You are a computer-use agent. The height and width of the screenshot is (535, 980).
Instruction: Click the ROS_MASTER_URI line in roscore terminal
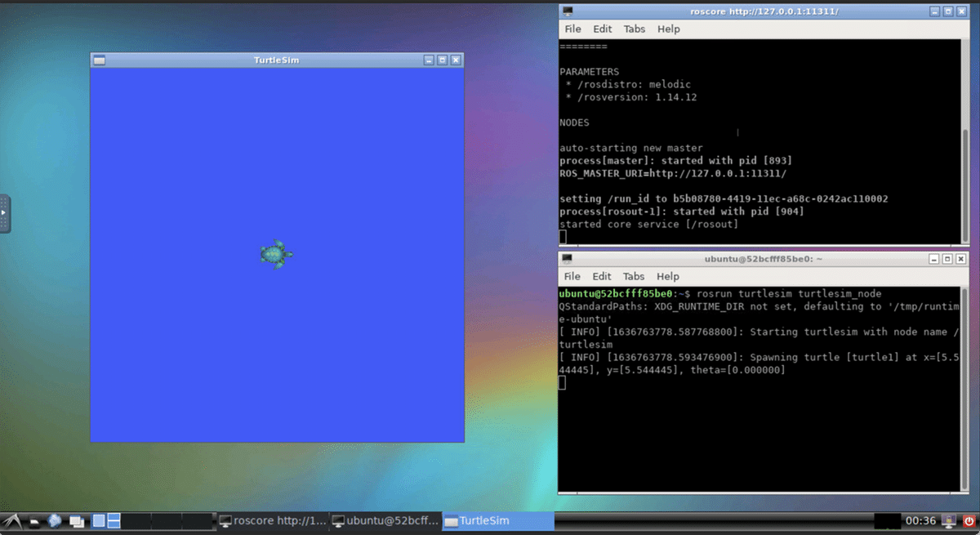point(673,173)
